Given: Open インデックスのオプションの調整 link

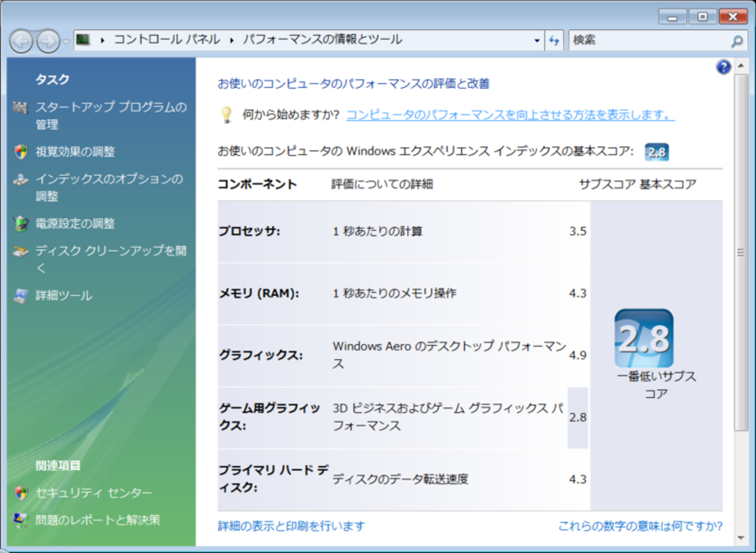Looking at the screenshot, I should pyautogui.click(x=109, y=187).
